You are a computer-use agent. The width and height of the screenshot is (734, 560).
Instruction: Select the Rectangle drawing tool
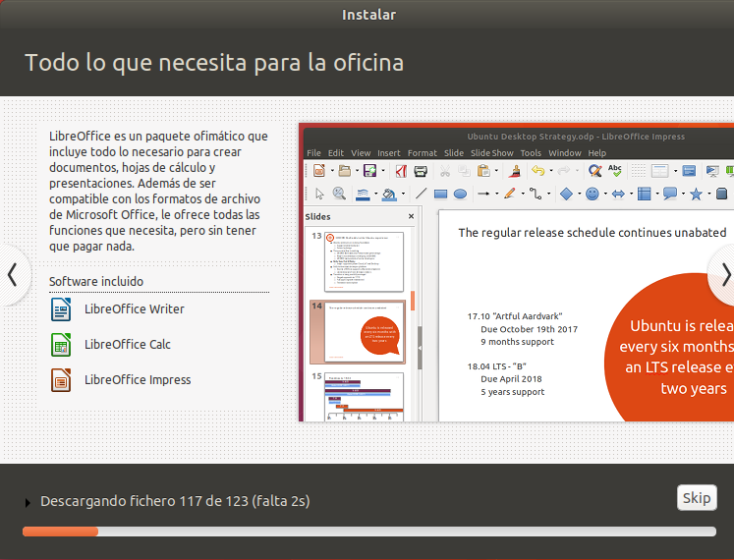pos(440,194)
